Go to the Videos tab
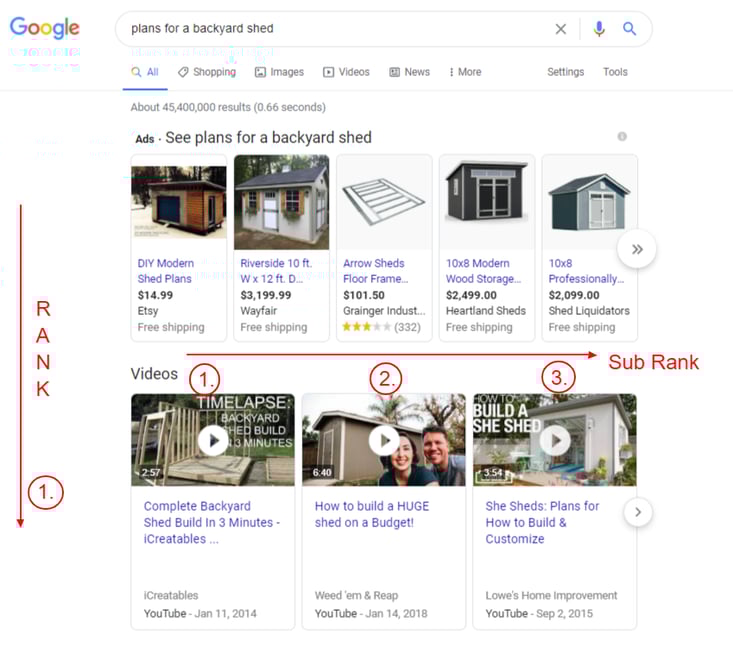The width and height of the screenshot is (733, 647). pyautogui.click(x=346, y=72)
